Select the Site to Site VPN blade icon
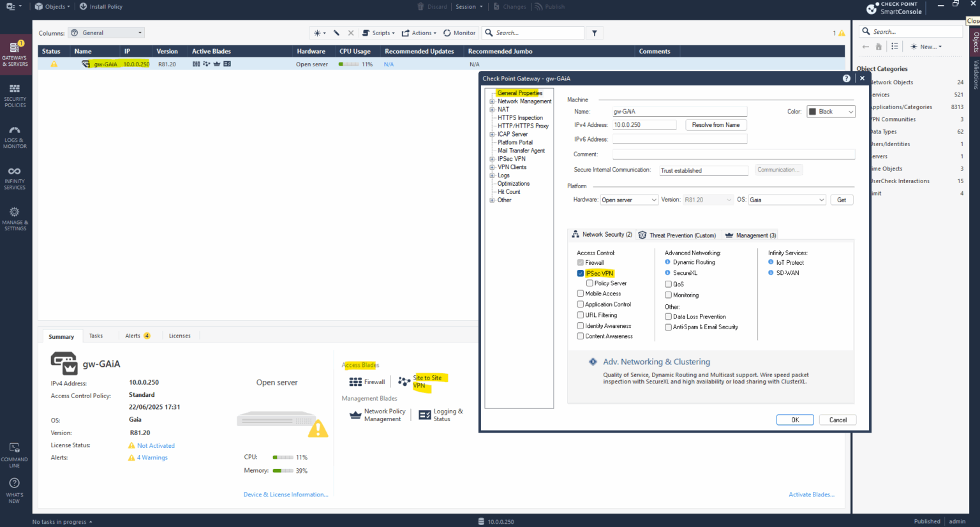Viewport: 980px width, 527px height. coord(405,382)
